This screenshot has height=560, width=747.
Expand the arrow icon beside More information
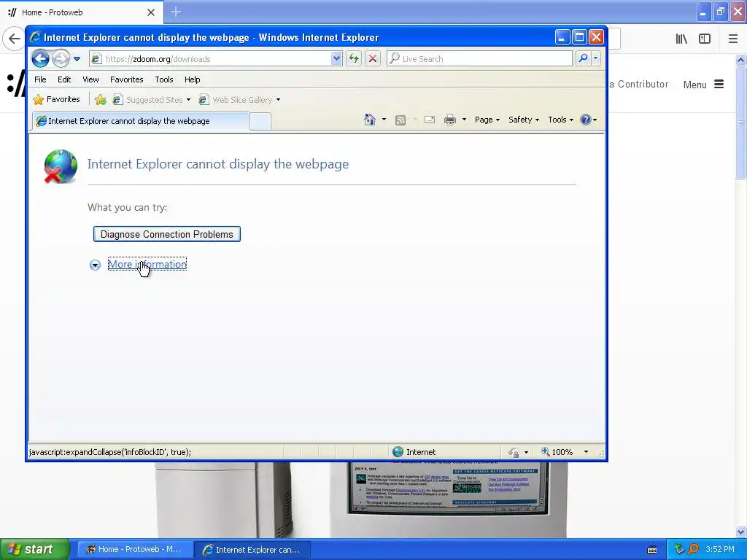coord(96,265)
